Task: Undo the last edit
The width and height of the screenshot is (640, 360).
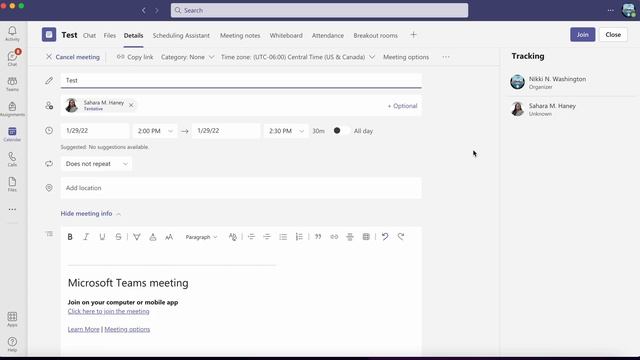Action: pyautogui.click(x=385, y=237)
